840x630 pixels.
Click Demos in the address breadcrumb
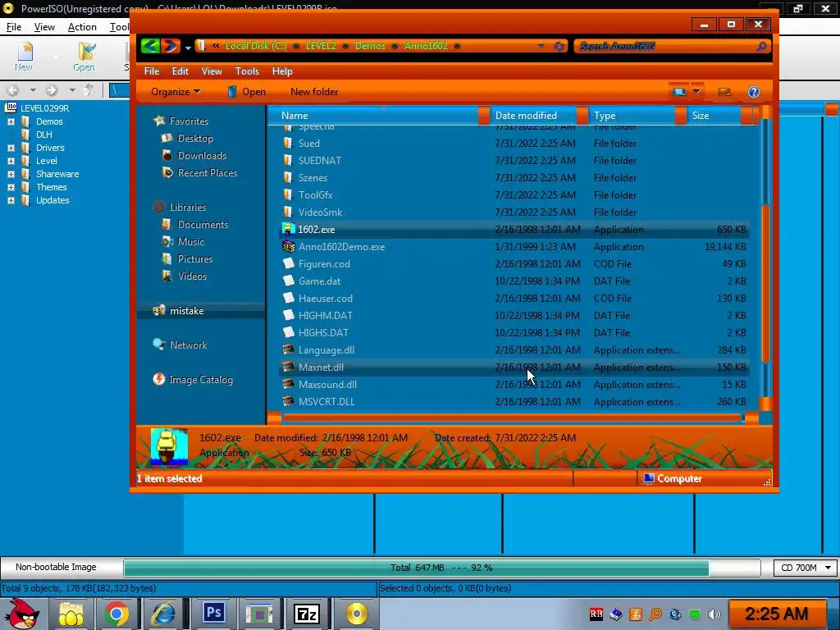[x=370, y=46]
